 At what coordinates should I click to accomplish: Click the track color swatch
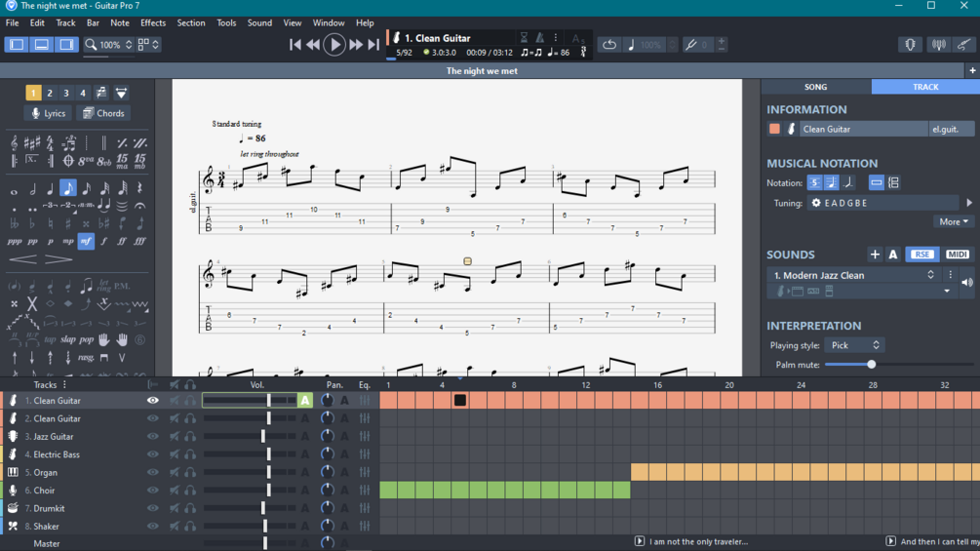pyautogui.click(x=774, y=130)
